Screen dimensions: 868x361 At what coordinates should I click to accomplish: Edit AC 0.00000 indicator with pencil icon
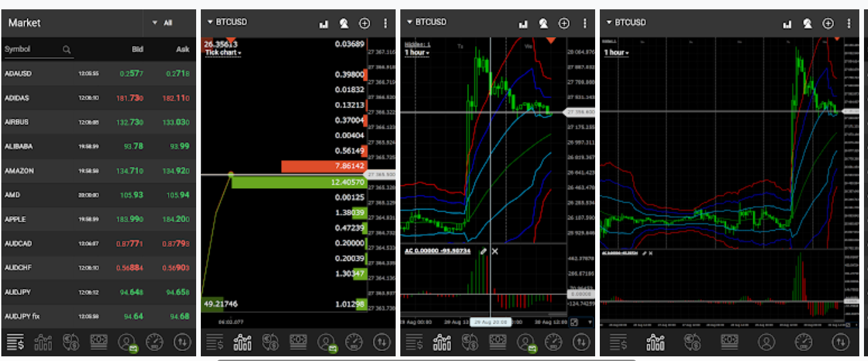tap(484, 251)
